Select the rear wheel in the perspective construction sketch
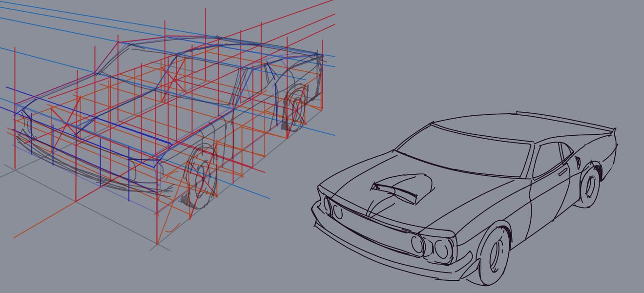This screenshot has height=293, width=644. coord(295,108)
